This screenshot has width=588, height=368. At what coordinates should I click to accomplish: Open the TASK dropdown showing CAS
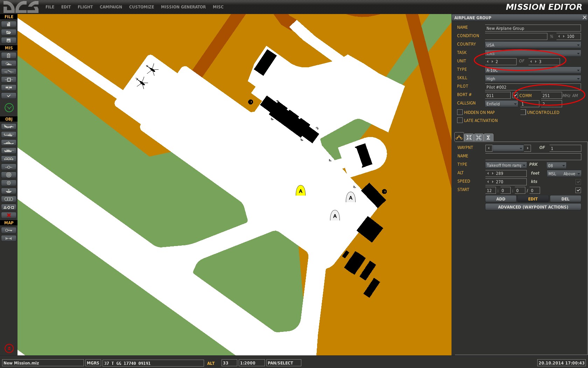pyautogui.click(x=533, y=53)
